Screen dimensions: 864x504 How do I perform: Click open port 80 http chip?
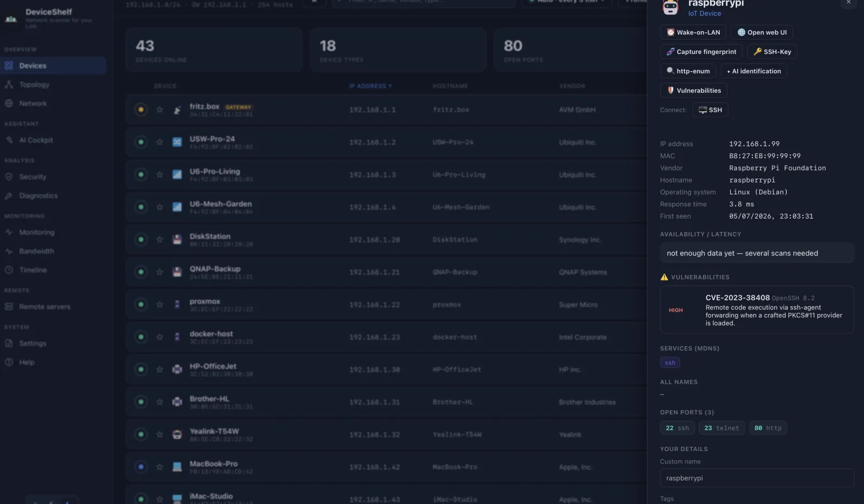[768, 428]
